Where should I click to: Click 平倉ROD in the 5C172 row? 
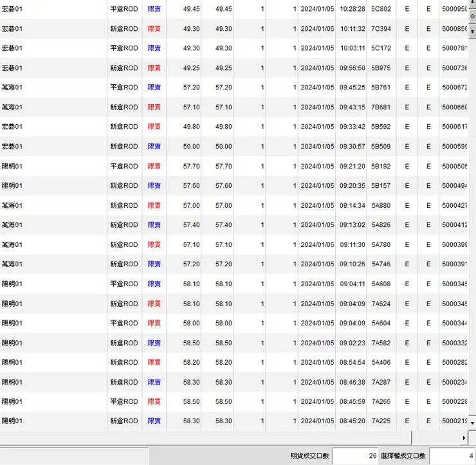click(124, 48)
